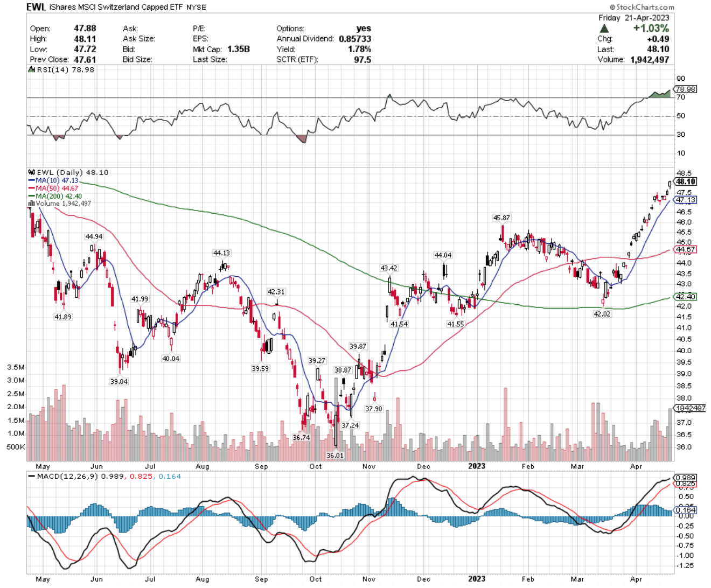Click the 48.10 last price axis tag
The width and height of the screenshot is (711, 588).
point(686,181)
